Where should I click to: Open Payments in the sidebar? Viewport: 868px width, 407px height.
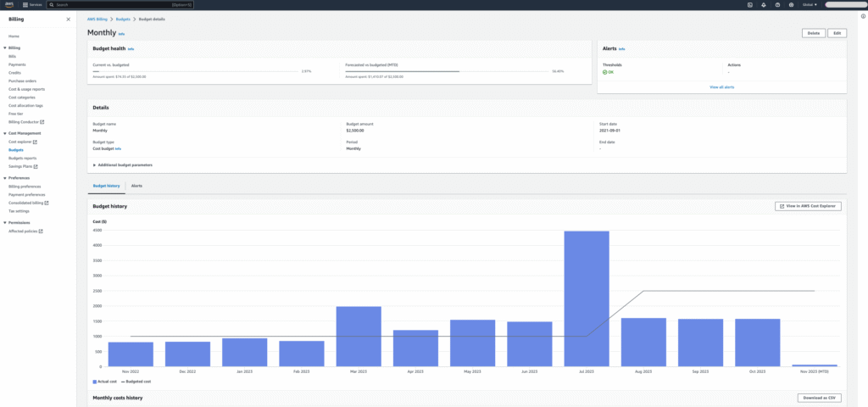(x=17, y=64)
